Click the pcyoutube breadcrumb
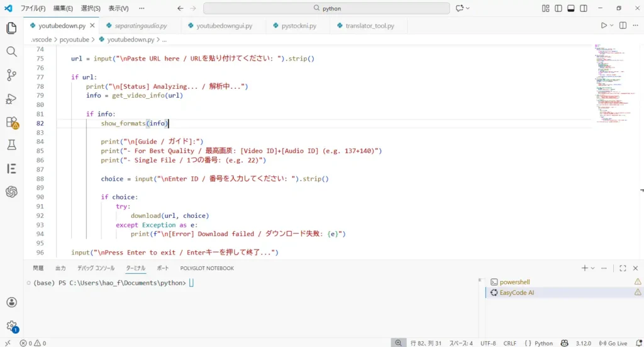Viewport: 644px width, 347px height. tap(74, 40)
